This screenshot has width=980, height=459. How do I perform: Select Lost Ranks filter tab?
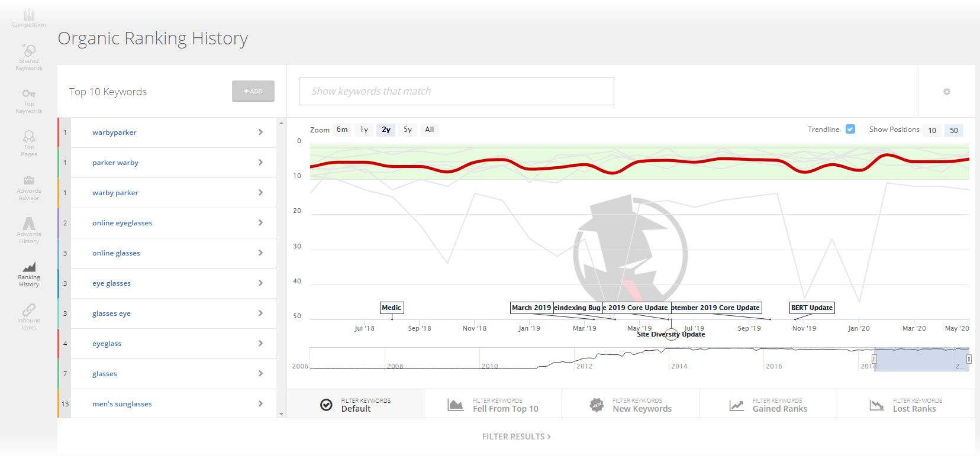906,404
